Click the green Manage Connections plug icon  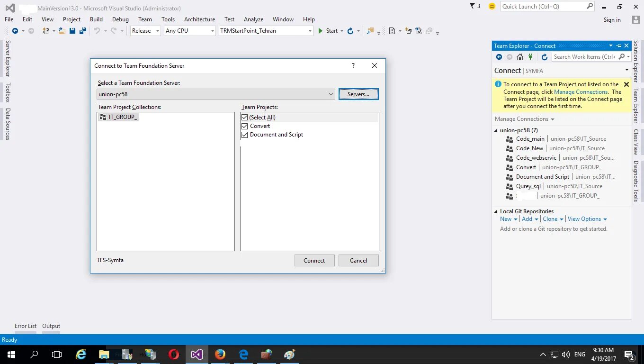pyautogui.click(x=530, y=57)
